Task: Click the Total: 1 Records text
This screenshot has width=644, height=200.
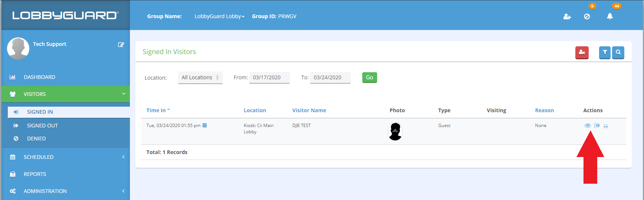Action: click(167, 152)
